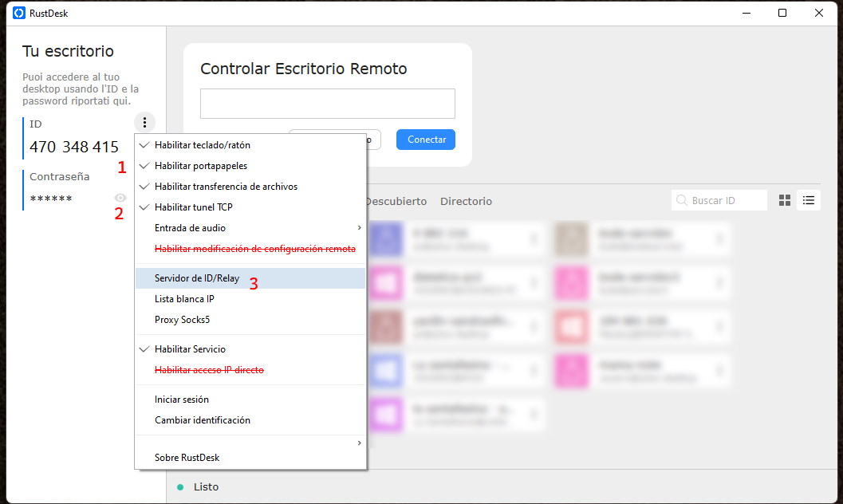Click the magnifier icon in Buscar ID

(x=682, y=200)
